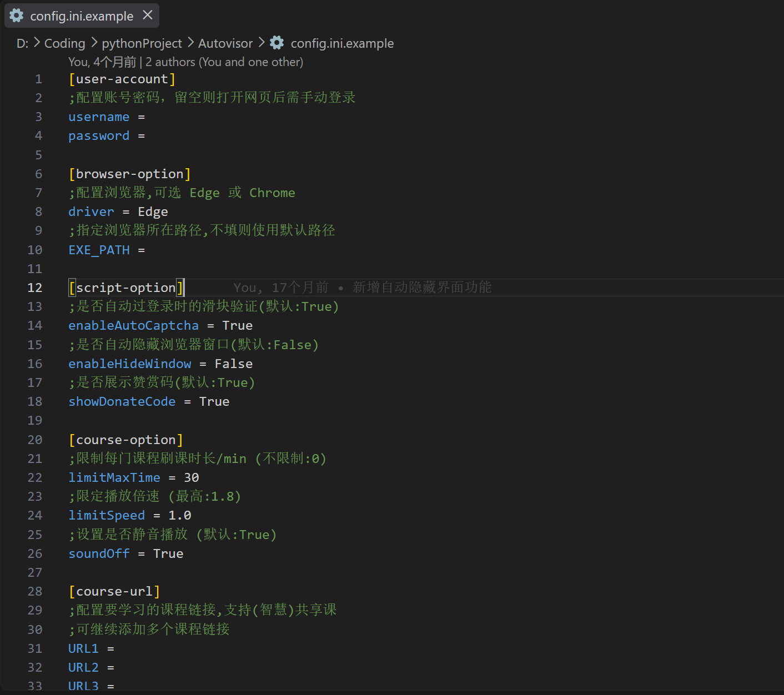
Task: Expand the chevron after Coding in the breadcrumb
Action: click(94, 43)
